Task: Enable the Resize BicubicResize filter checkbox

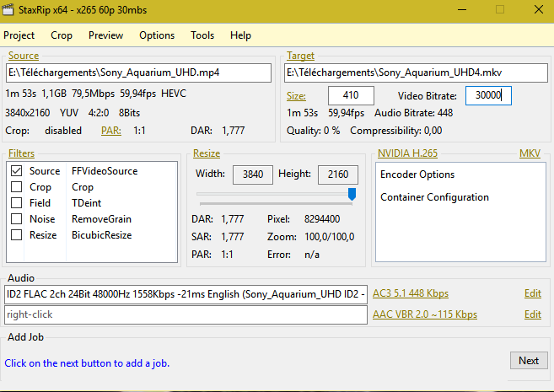Action: click(16, 235)
